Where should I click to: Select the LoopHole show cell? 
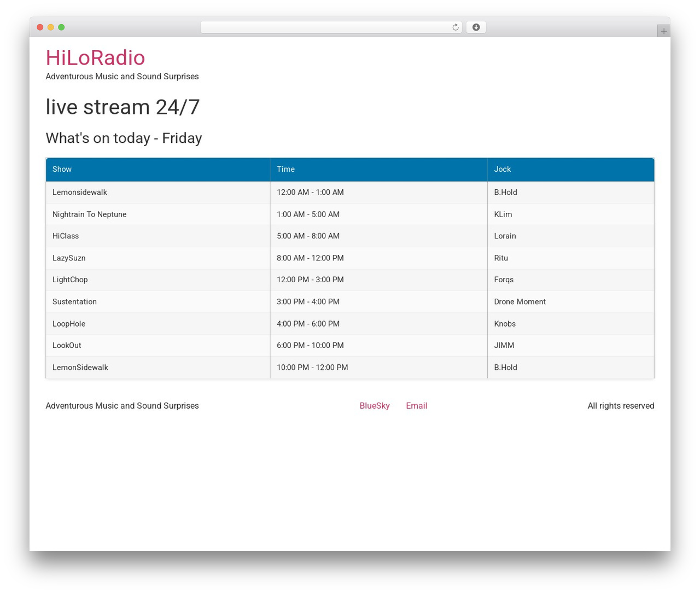click(x=158, y=324)
